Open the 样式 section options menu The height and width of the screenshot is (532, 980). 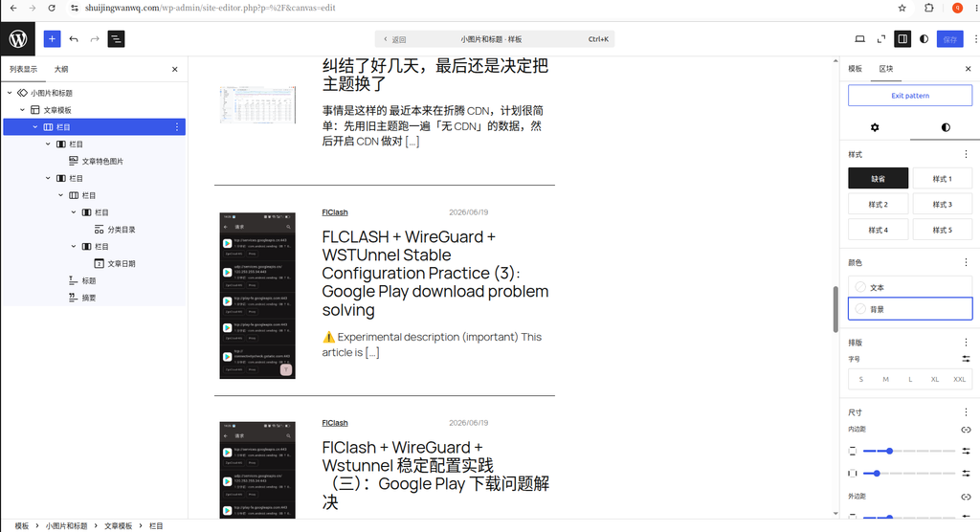[966, 154]
